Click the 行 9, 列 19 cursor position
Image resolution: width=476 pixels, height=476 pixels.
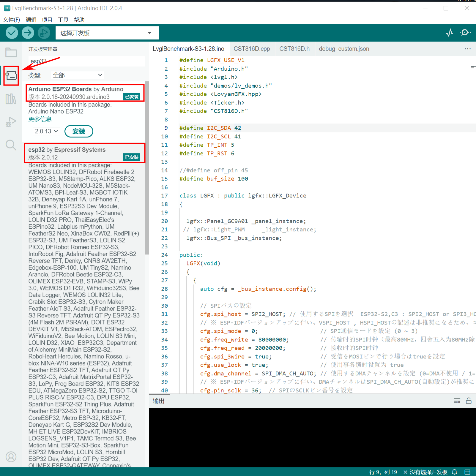click(383, 472)
